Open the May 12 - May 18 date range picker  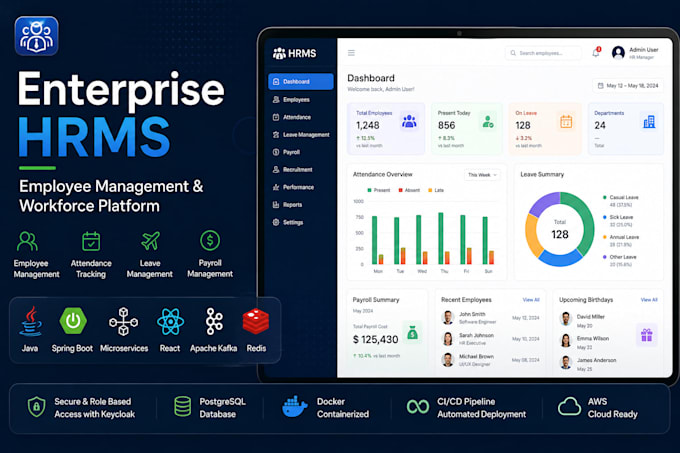(x=628, y=85)
